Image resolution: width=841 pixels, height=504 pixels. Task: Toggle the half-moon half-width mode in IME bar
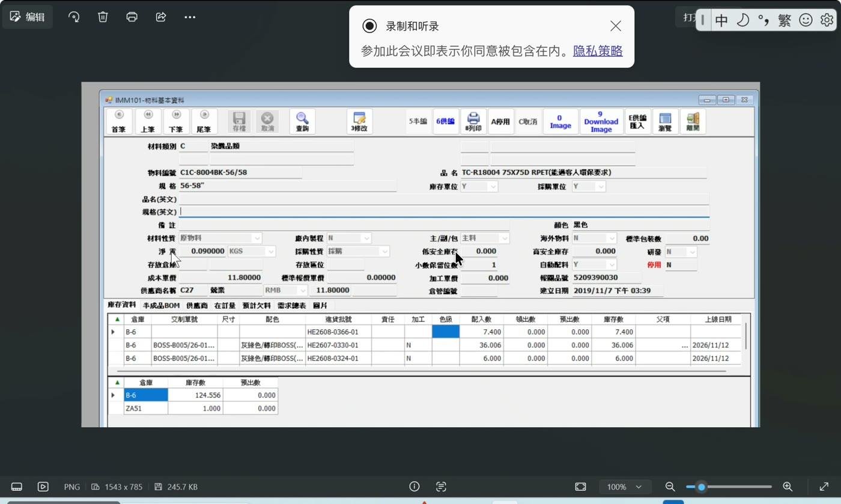coord(742,20)
